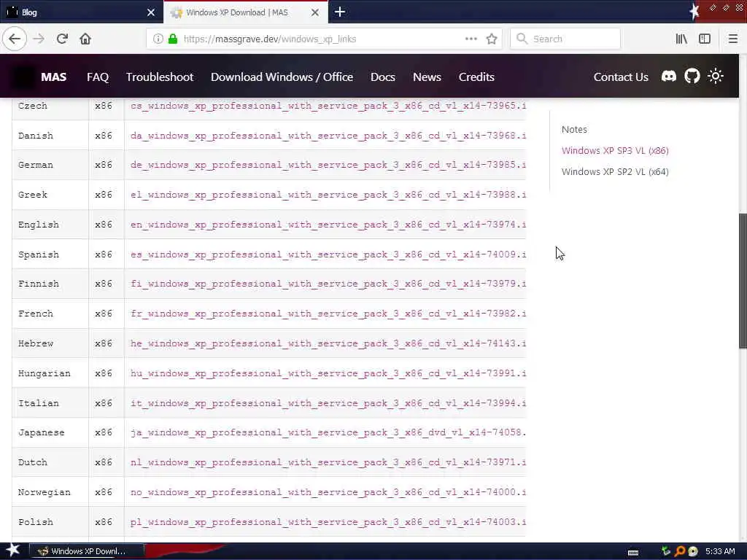Click the green arrow tray icon
Viewport: 747px width, 560px height.
click(x=666, y=551)
